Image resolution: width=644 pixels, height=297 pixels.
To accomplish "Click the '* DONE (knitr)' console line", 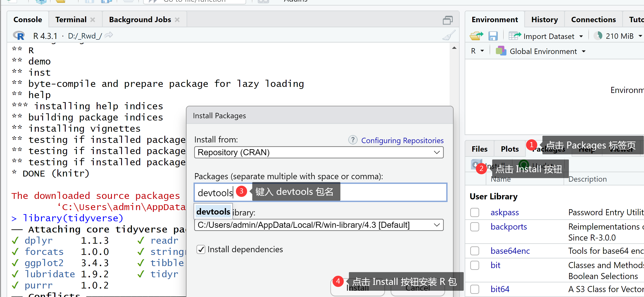I will (50, 173).
